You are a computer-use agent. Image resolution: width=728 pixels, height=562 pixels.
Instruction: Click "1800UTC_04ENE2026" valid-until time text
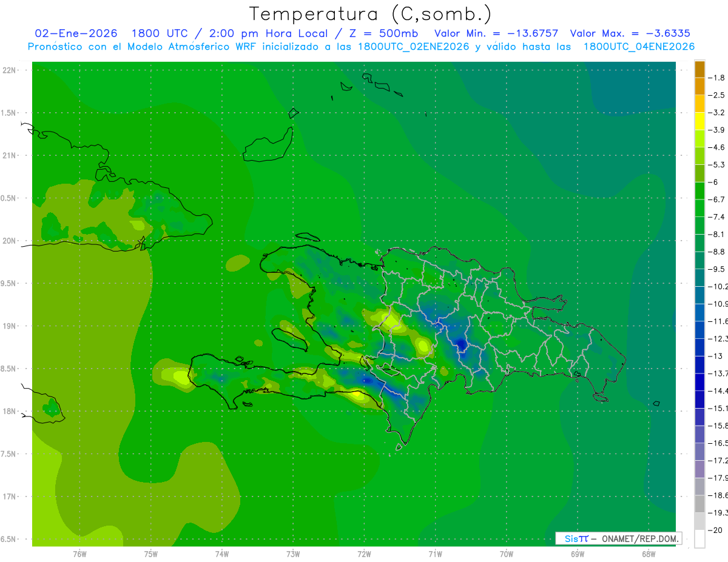(639, 47)
